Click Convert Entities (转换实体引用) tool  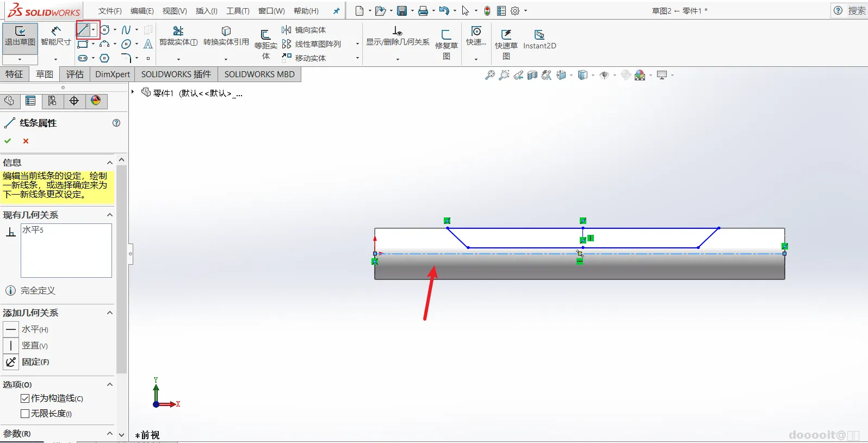(226, 36)
